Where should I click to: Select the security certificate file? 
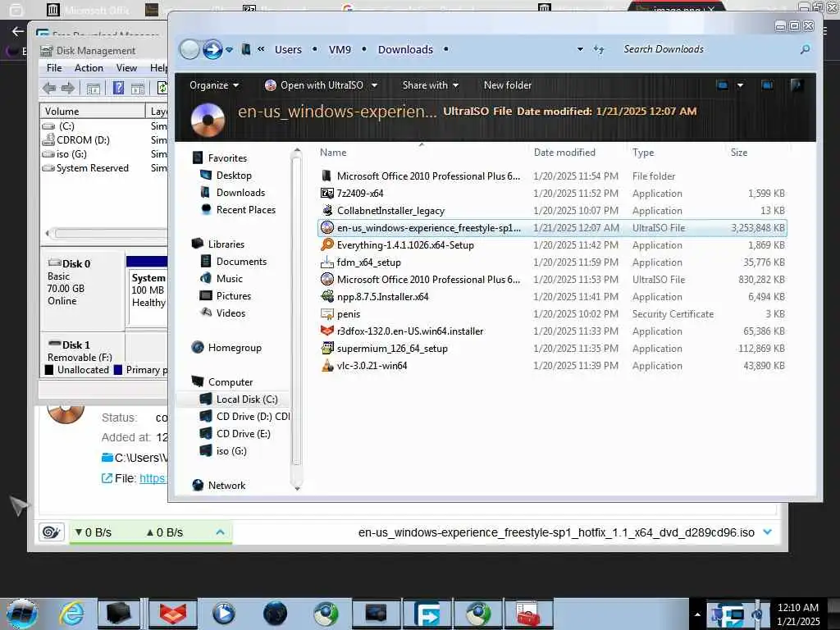click(552, 314)
